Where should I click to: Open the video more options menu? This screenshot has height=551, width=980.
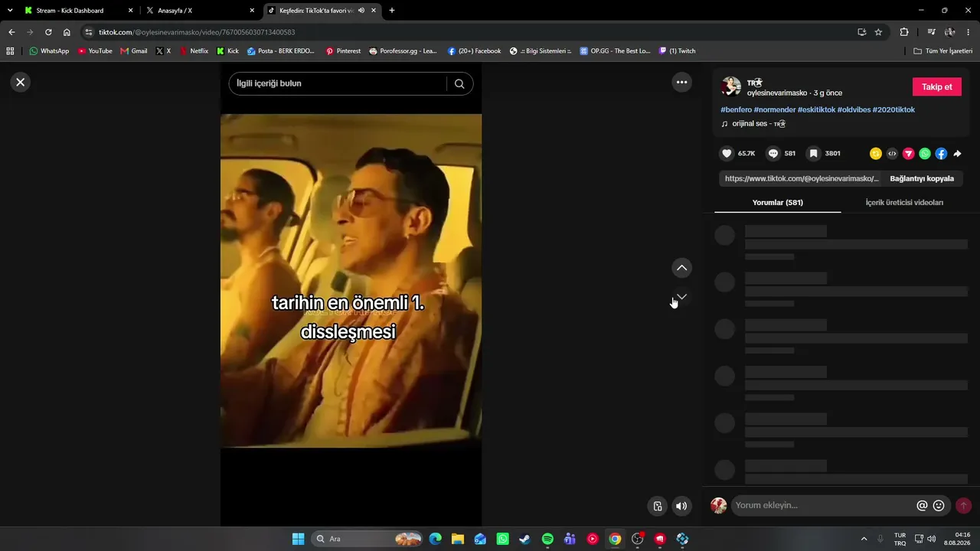point(681,82)
